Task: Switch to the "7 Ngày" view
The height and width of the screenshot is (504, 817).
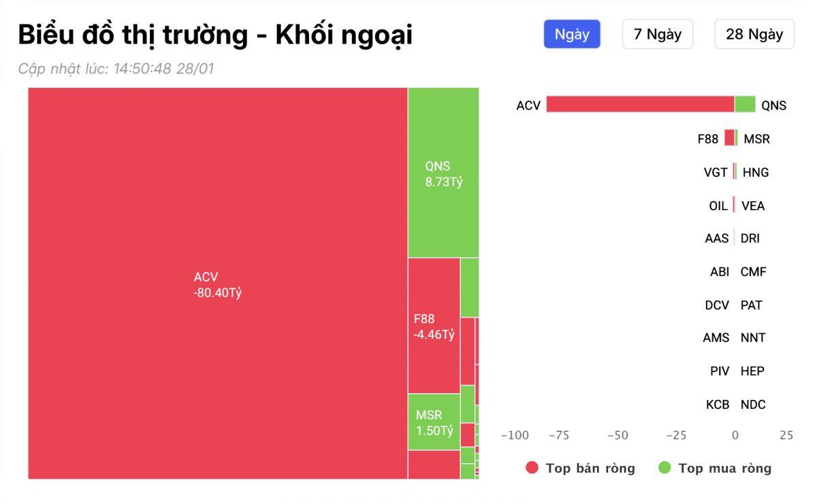Action: 657,34
